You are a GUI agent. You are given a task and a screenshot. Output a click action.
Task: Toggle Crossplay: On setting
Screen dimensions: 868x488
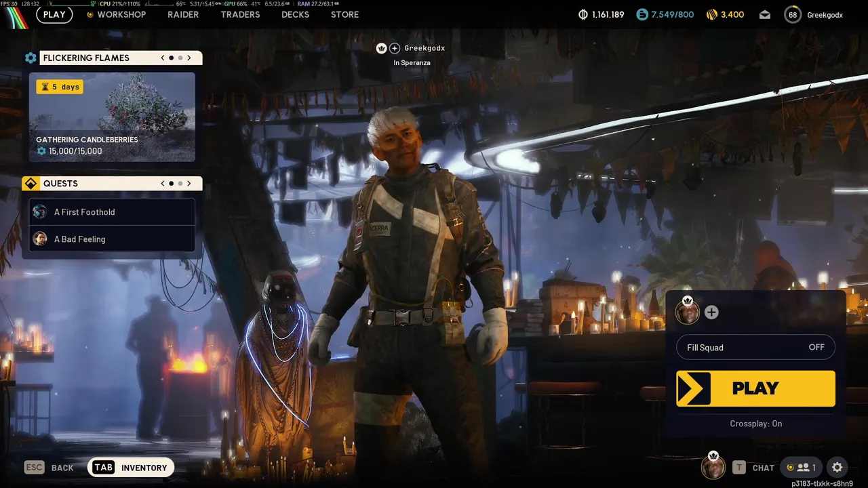(x=755, y=424)
